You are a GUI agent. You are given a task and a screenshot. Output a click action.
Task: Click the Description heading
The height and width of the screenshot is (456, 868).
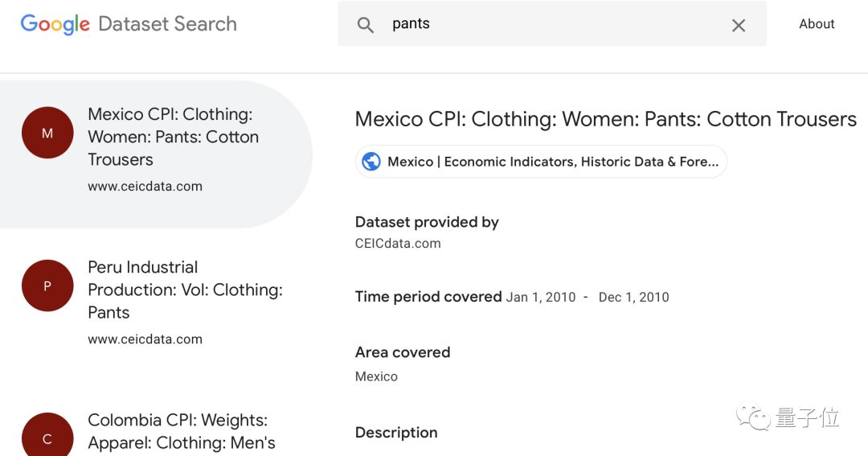[396, 433]
